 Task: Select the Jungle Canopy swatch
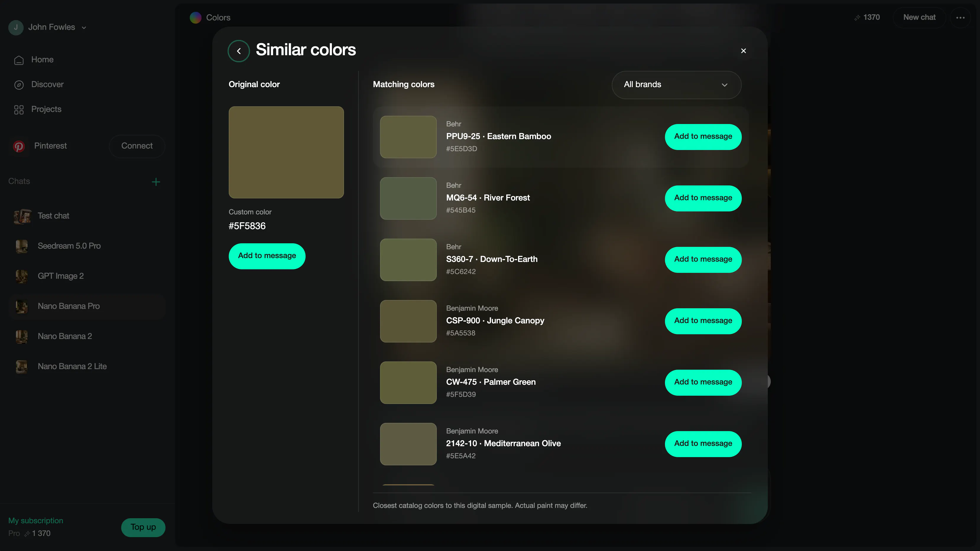[408, 321]
